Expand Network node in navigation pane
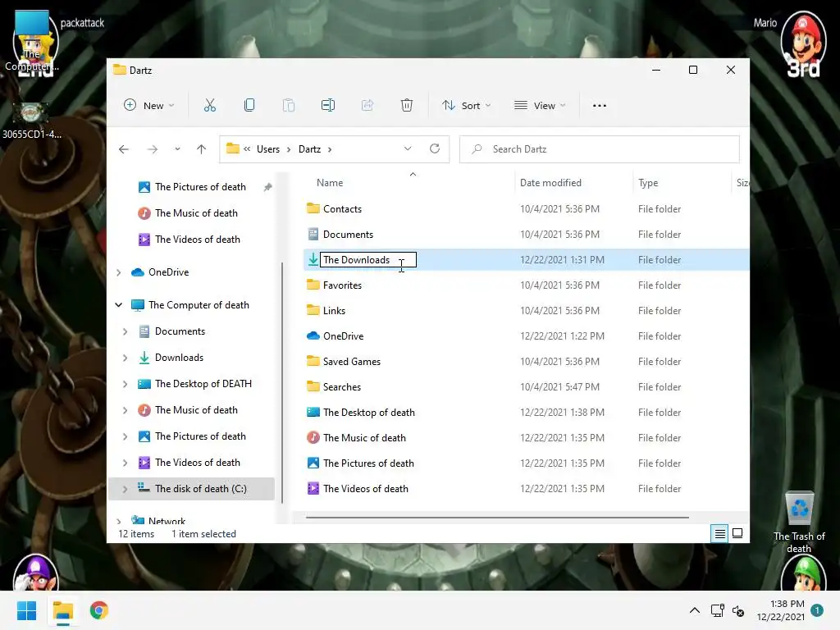The image size is (840, 630). click(119, 521)
